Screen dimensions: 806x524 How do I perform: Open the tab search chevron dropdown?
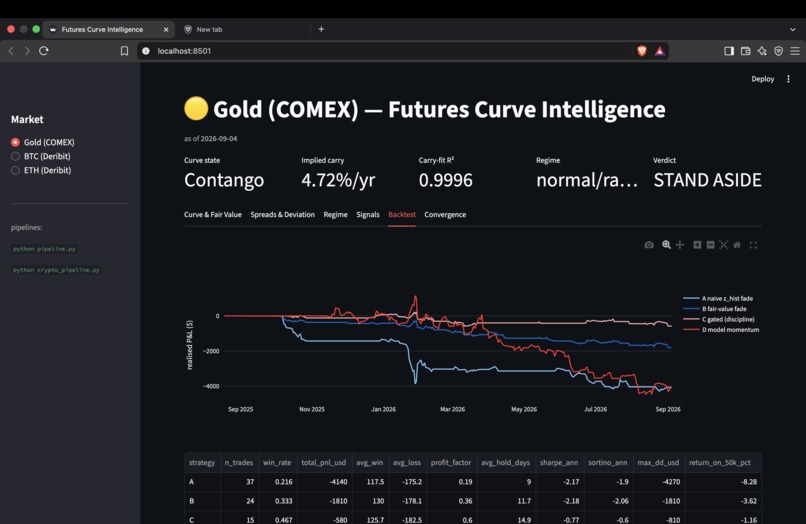click(x=793, y=29)
